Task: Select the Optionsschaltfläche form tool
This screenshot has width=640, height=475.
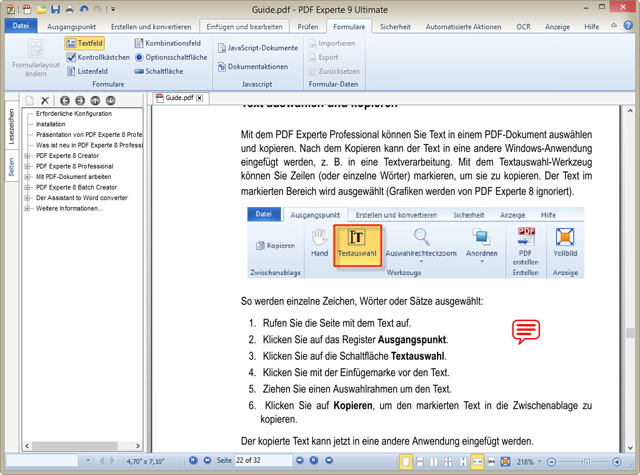Action: pyautogui.click(x=171, y=57)
